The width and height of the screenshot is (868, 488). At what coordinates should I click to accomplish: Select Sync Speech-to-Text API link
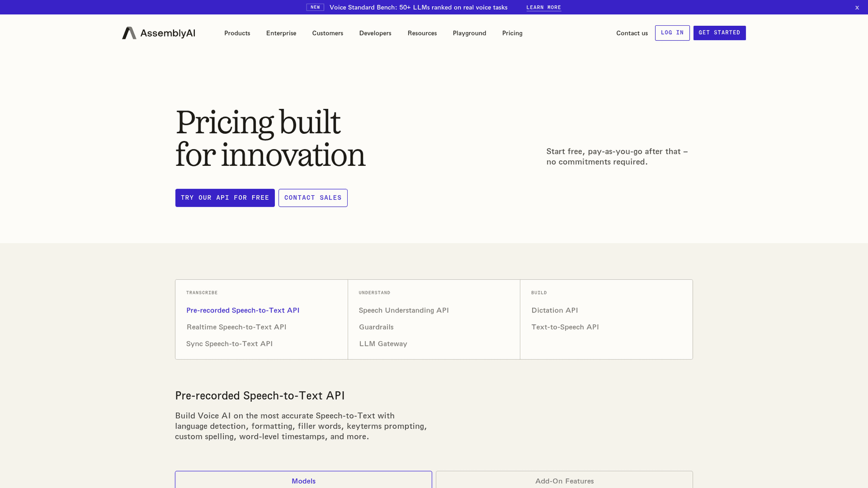coord(229,344)
